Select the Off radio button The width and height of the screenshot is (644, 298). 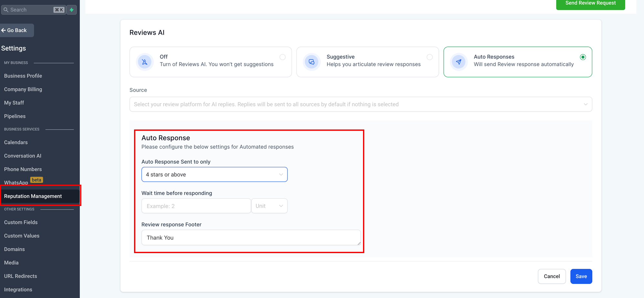(x=283, y=57)
